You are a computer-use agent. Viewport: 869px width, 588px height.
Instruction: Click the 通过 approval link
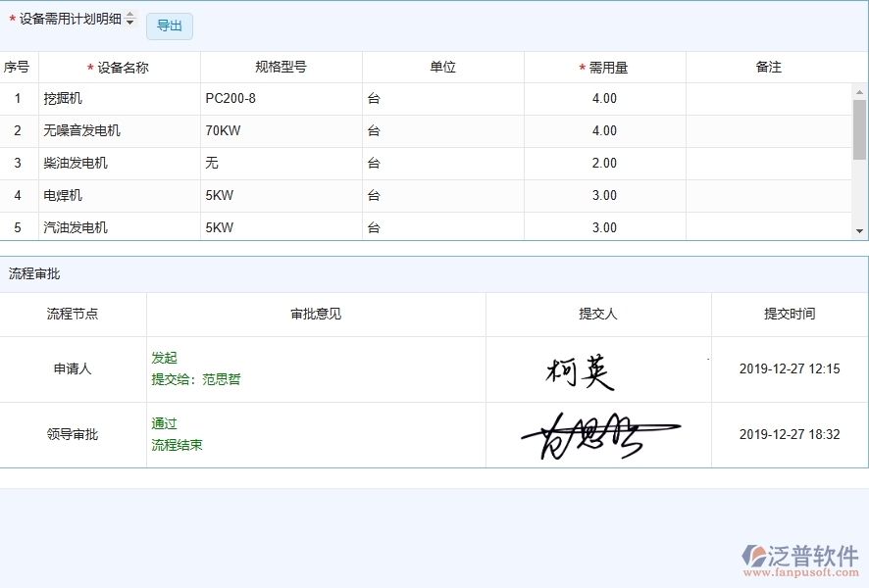[x=164, y=423]
